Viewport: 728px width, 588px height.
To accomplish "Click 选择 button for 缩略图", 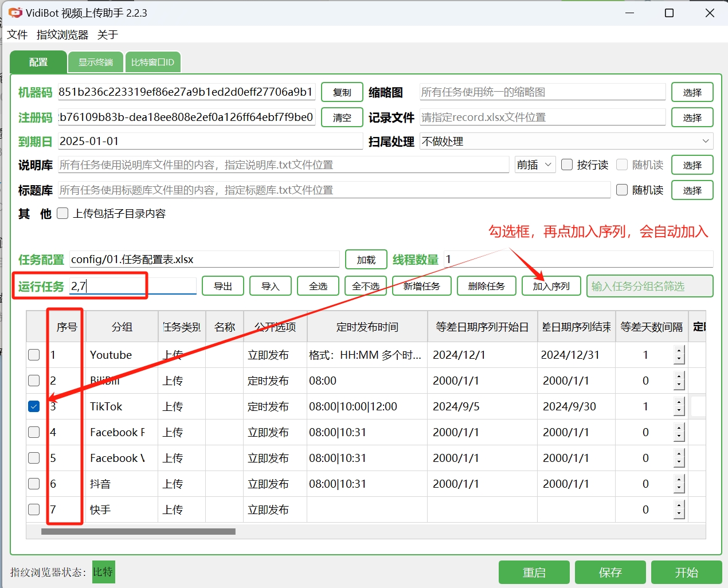I will pyautogui.click(x=692, y=92).
